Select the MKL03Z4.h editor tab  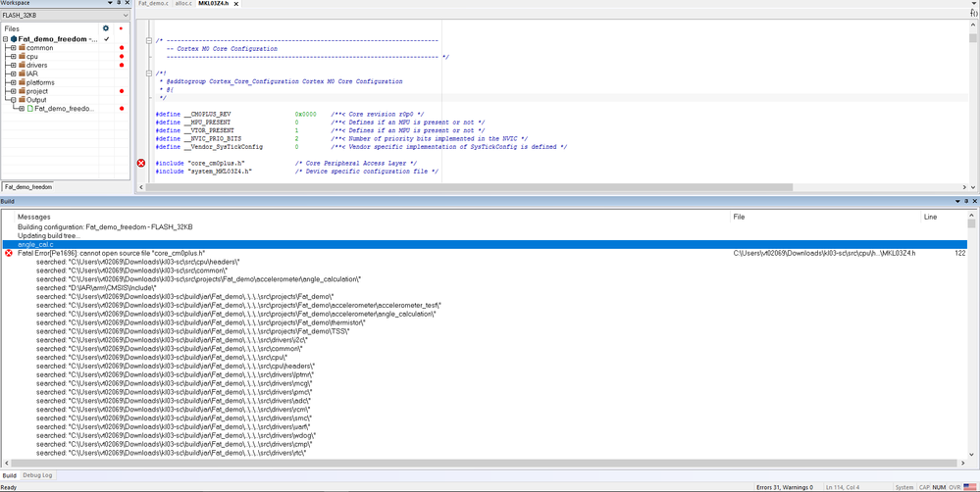213,4
